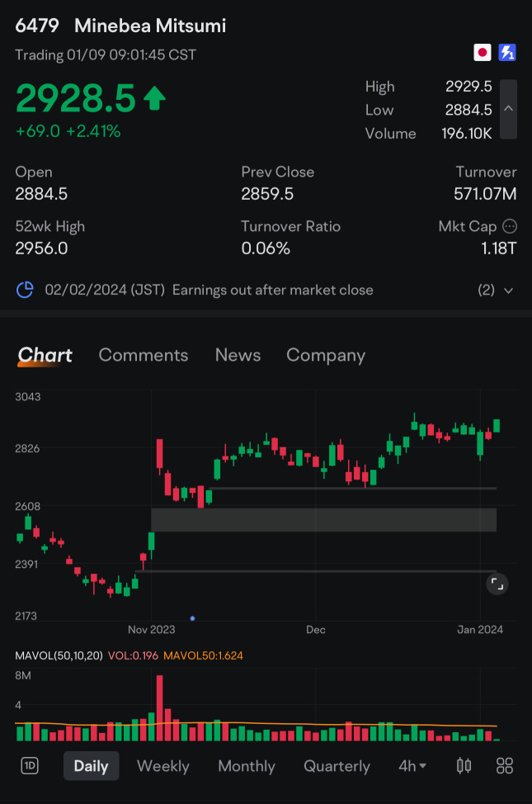532x804 pixels.
Task: Open the indicators grid icon
Action: (505, 765)
